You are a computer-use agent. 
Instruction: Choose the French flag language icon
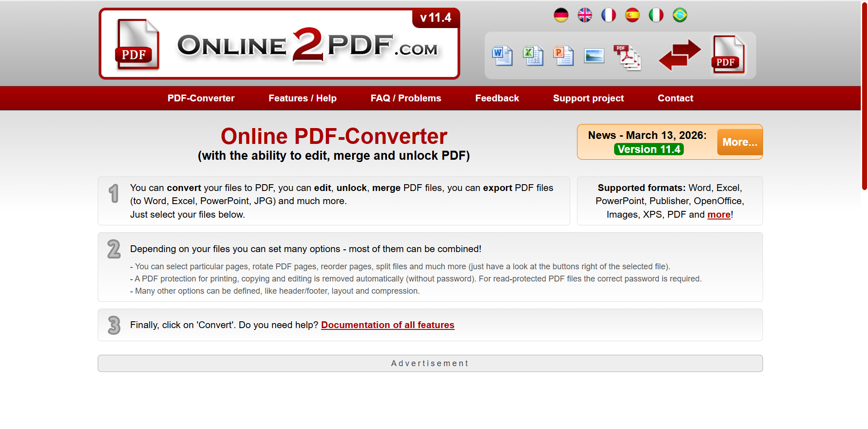click(x=609, y=15)
